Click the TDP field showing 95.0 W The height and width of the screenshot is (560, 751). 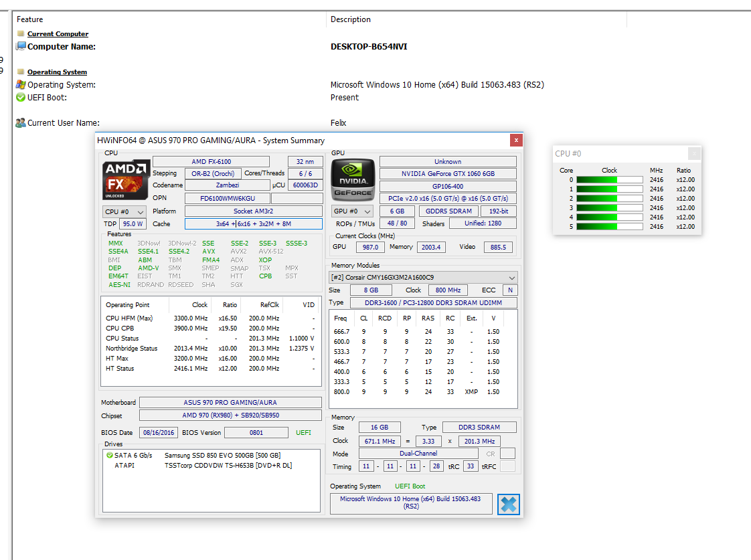tap(133, 223)
